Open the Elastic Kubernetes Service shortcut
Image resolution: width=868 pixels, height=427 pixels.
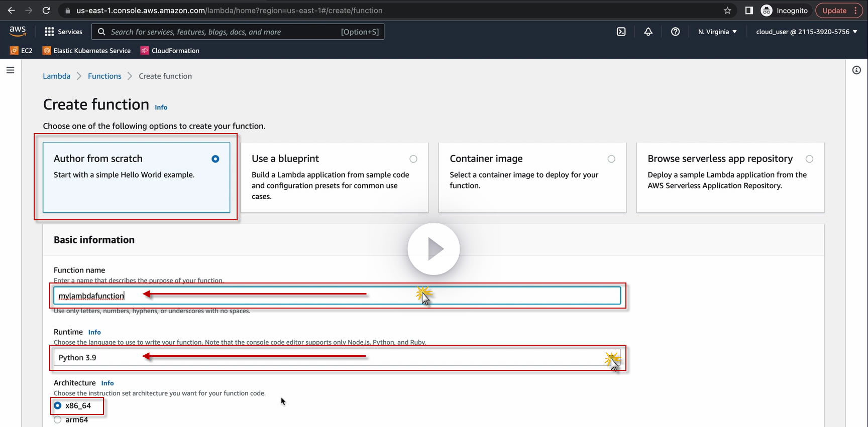86,51
